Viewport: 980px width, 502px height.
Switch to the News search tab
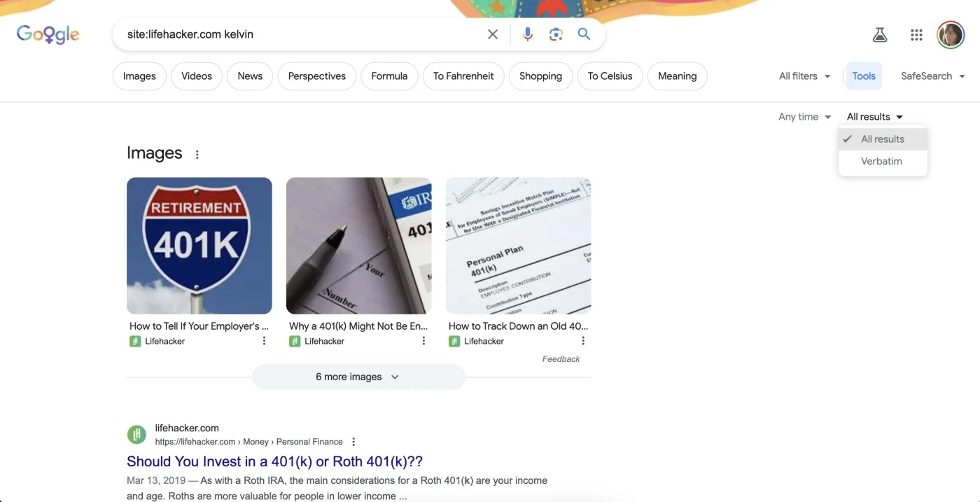click(x=249, y=76)
